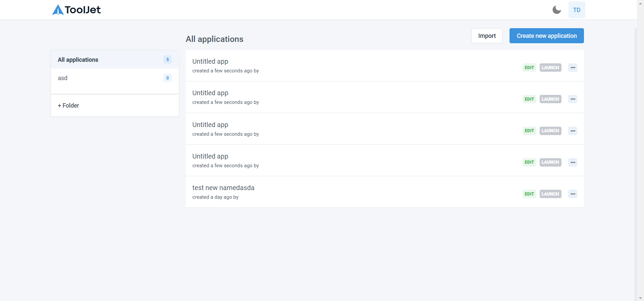Edit the first Untitled app
The height and width of the screenshot is (301, 644).
529,67
